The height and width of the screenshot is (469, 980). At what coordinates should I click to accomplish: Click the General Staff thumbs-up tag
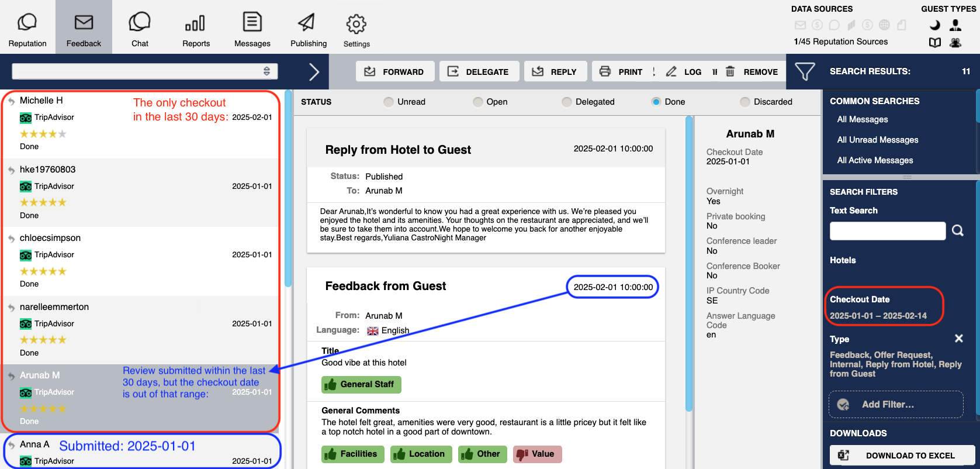(361, 385)
